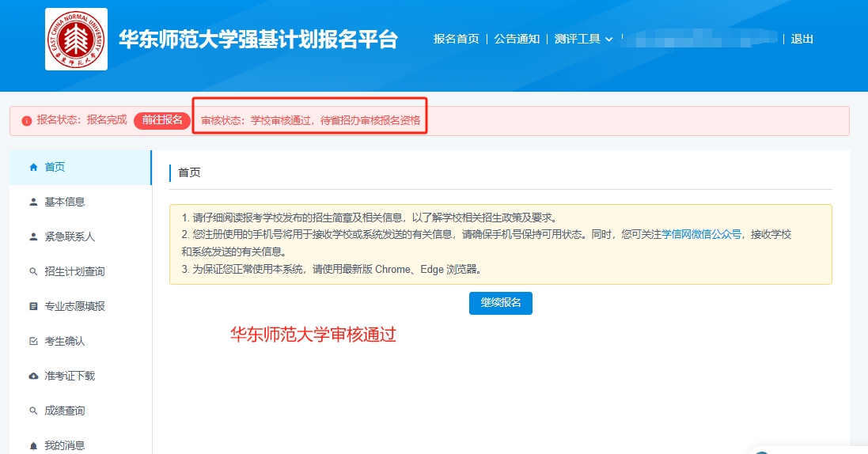Click the cloud download icon beside 准考证下载

(x=33, y=376)
